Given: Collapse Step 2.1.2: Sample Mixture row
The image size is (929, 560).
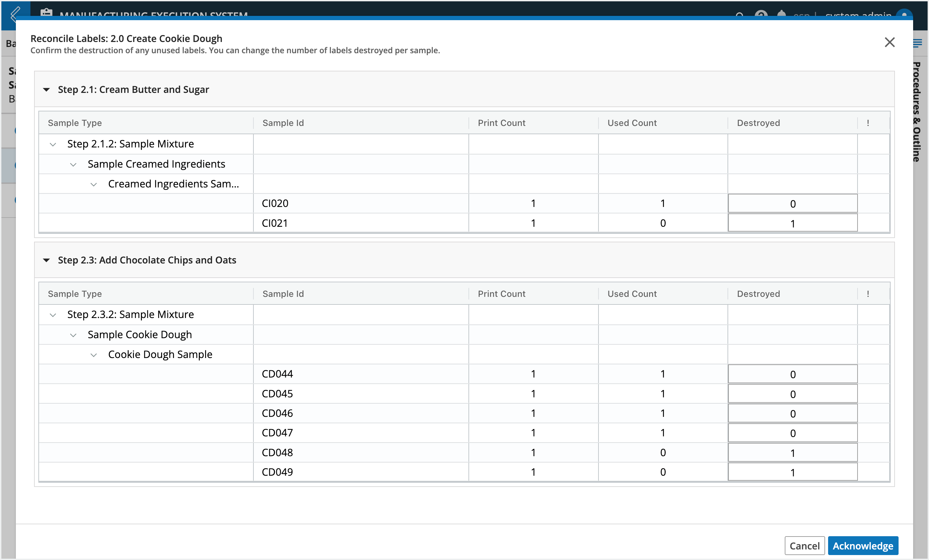Looking at the screenshot, I should click(53, 144).
